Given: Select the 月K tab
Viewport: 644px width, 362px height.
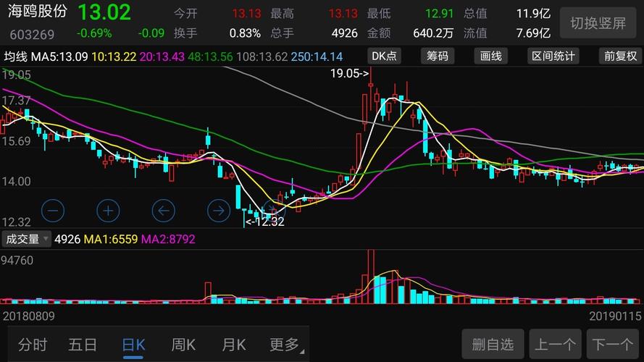Looking at the screenshot, I should (x=234, y=345).
